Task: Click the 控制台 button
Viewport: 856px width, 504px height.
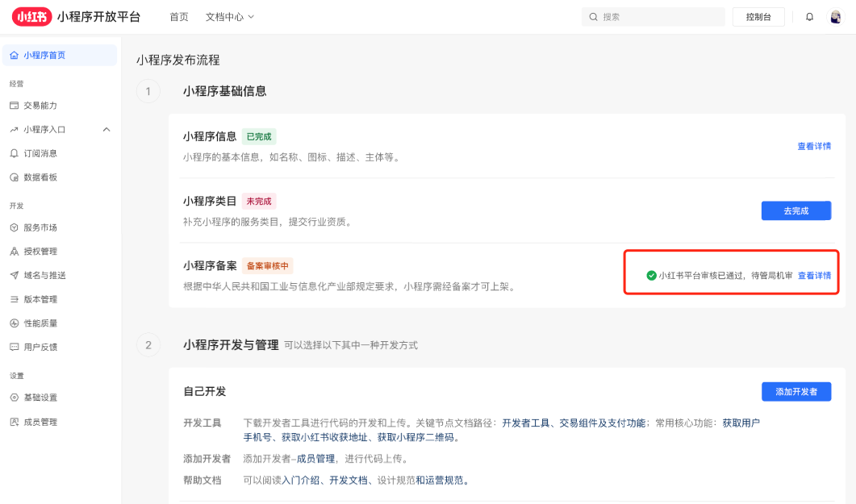Action: coord(758,17)
